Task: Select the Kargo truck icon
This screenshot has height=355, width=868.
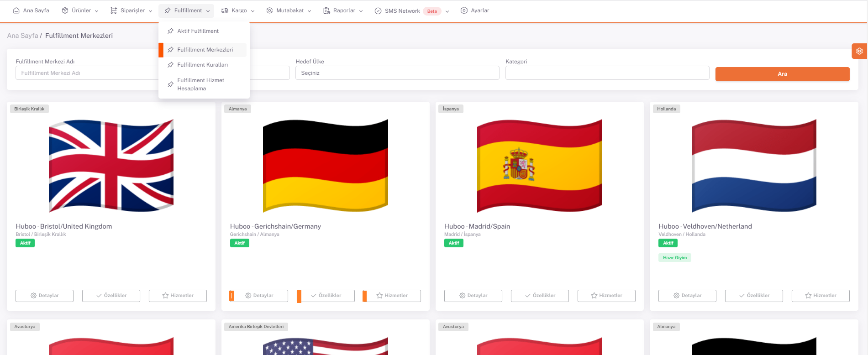Action: click(225, 10)
